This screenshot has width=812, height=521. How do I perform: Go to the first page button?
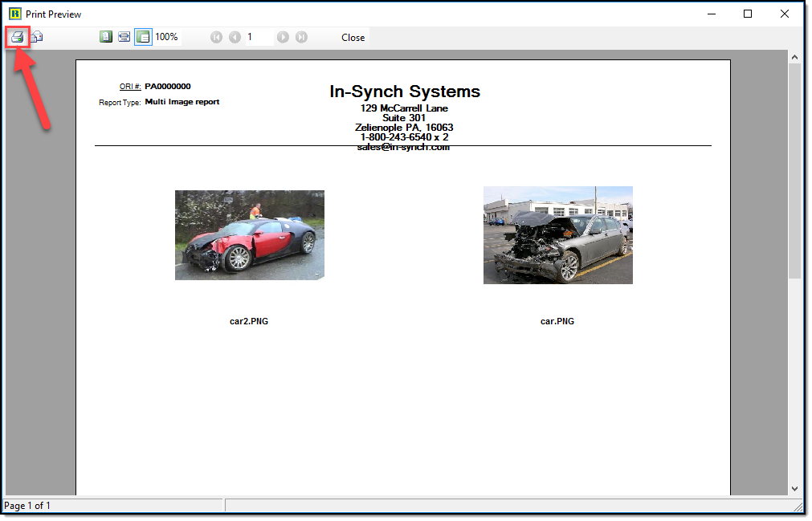pyautogui.click(x=216, y=37)
